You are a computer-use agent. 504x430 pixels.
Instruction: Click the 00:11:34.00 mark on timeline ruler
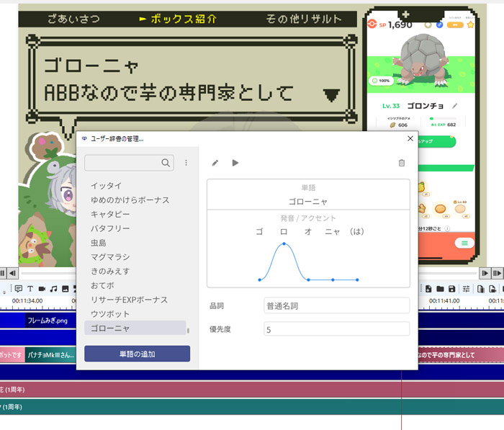click(x=27, y=300)
